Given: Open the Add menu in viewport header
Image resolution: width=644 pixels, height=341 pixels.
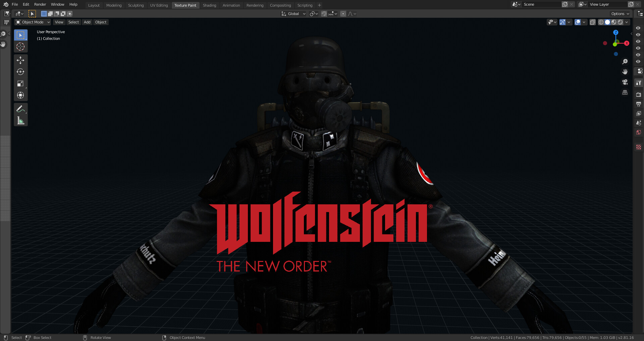Looking at the screenshot, I should click(87, 22).
